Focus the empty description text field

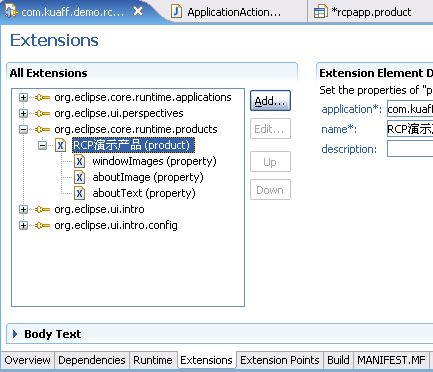coord(410,148)
